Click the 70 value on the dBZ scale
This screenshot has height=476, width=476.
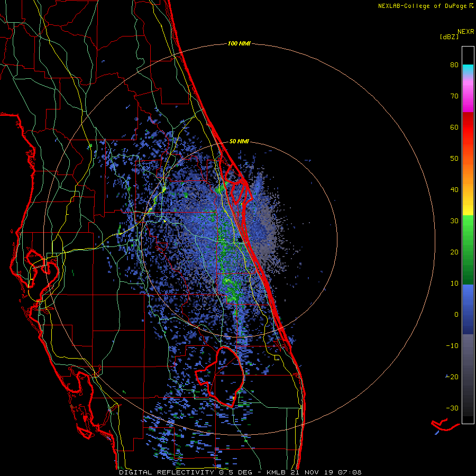click(x=454, y=96)
